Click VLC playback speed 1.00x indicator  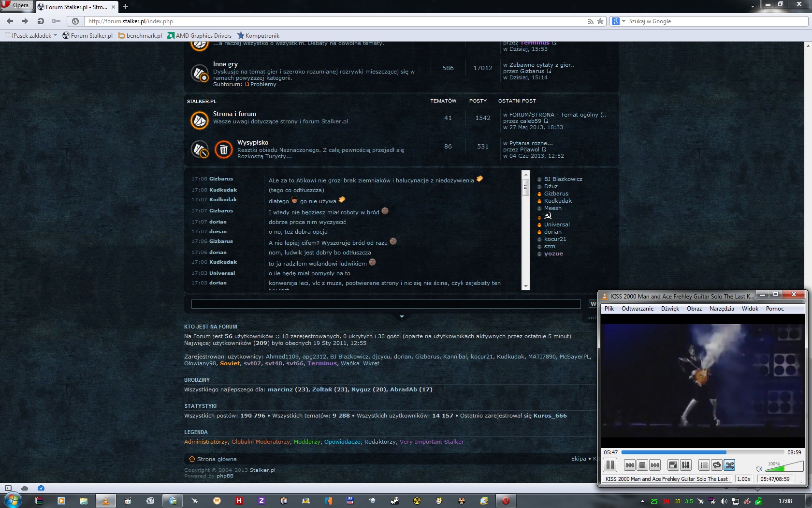click(x=743, y=479)
